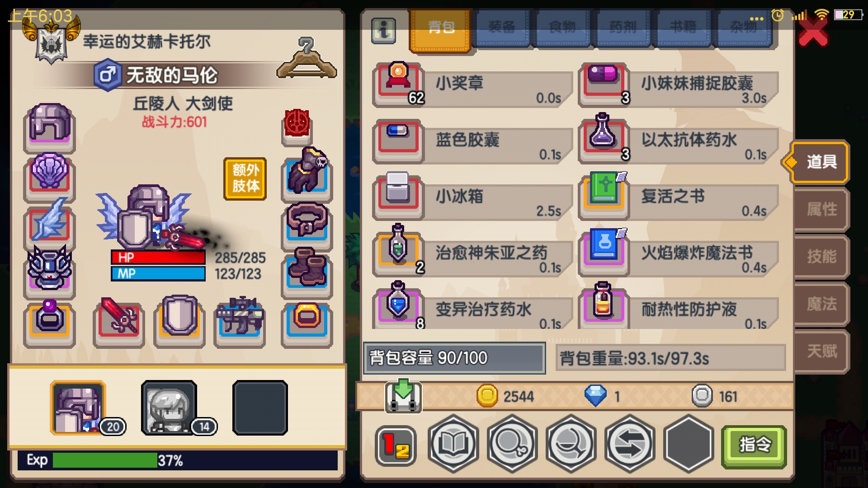Viewport: 868px width, 488px height.
Task: Click the green download bag icon
Action: pos(403,396)
